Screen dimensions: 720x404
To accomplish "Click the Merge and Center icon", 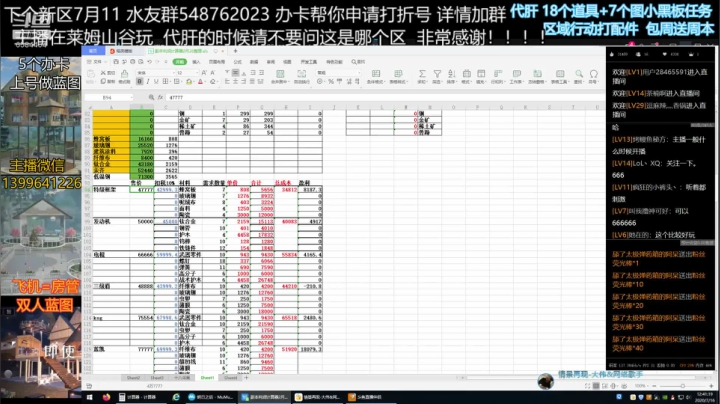I will tap(279, 74).
